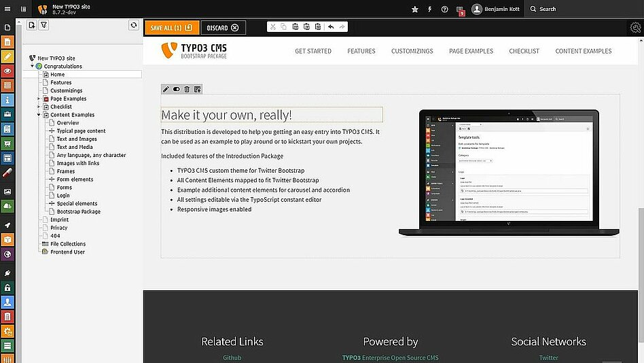Delete content element via trash icon
This screenshot has width=644, height=363.
[187, 89]
